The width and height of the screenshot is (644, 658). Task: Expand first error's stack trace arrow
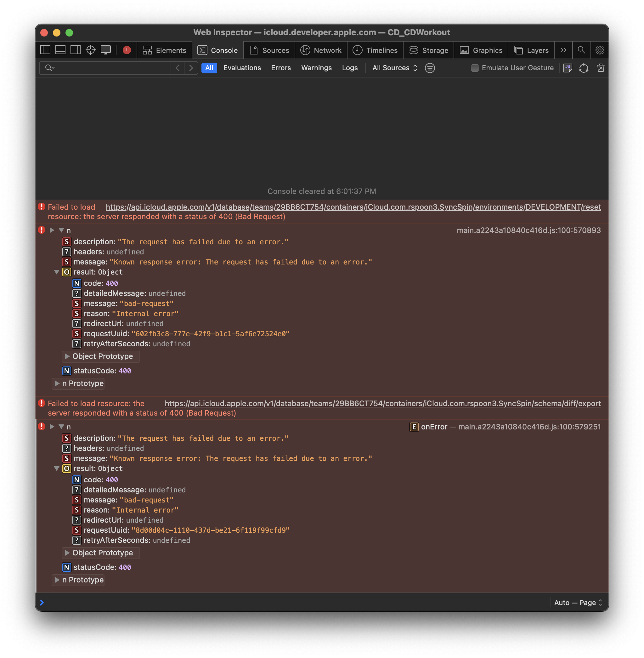(x=52, y=230)
